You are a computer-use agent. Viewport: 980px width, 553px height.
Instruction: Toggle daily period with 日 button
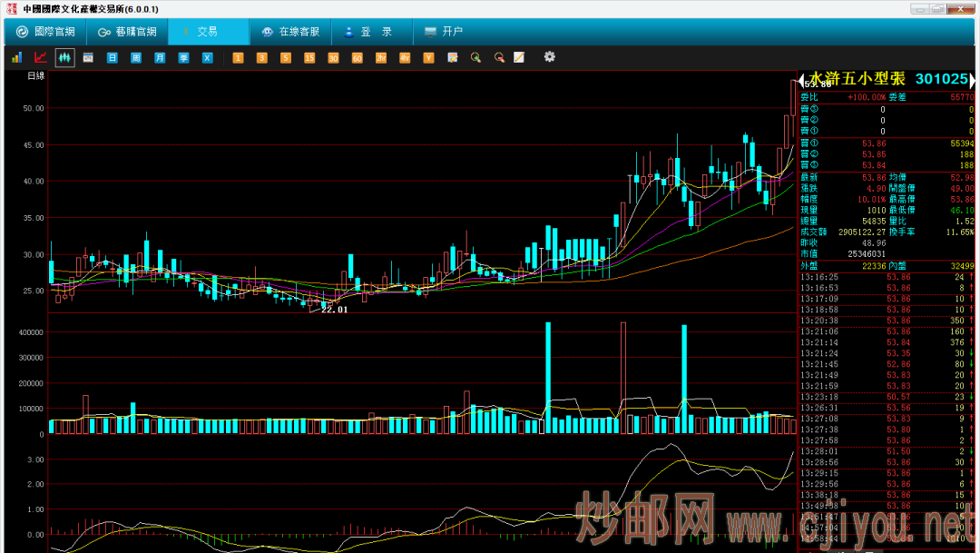point(113,57)
